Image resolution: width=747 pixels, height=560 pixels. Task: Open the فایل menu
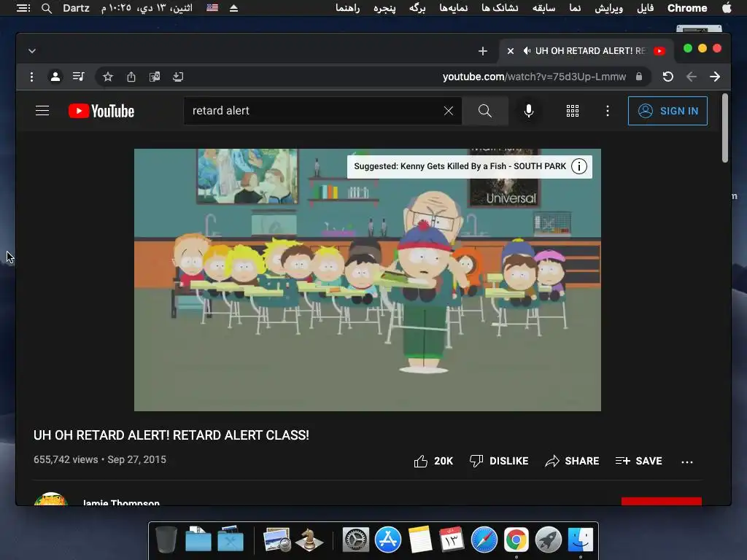(x=645, y=8)
